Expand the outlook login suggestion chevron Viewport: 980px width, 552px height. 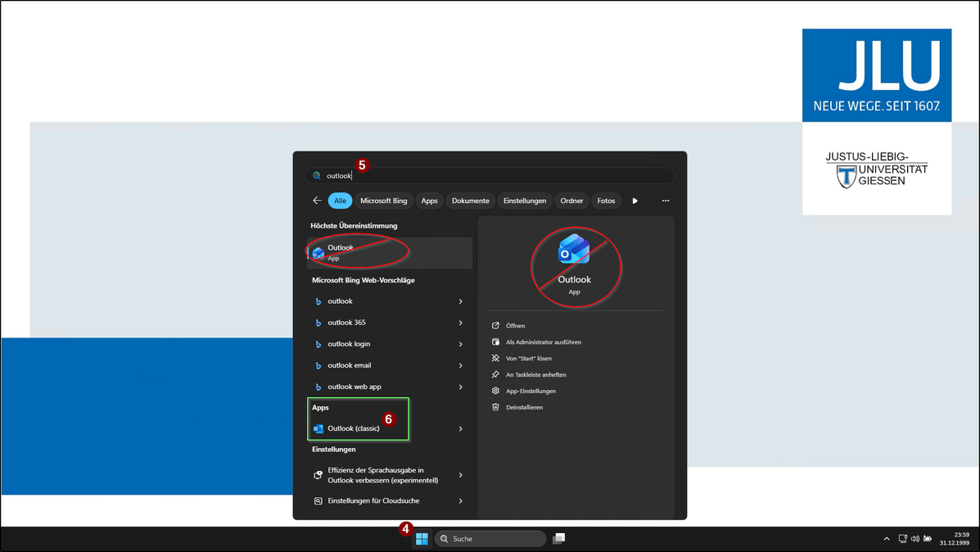pyautogui.click(x=461, y=344)
